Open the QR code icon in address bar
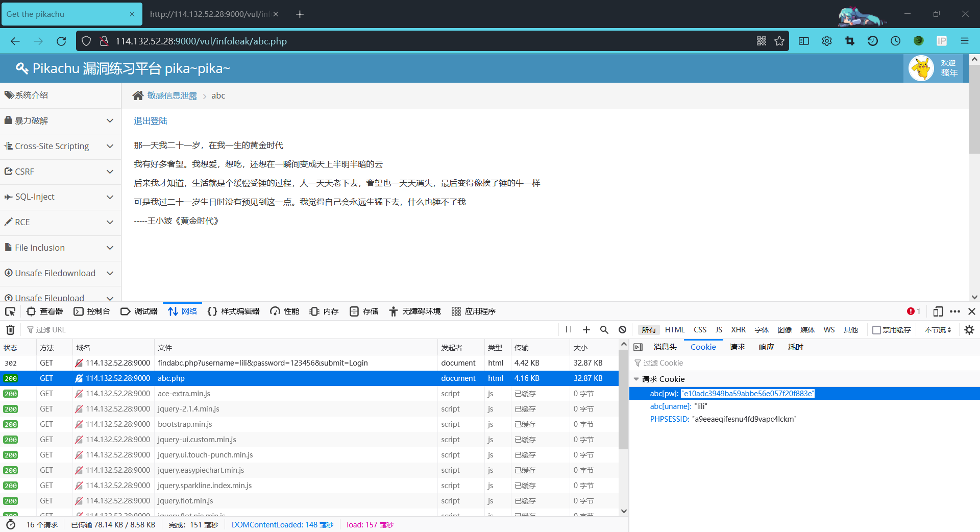The height and width of the screenshot is (532, 980). point(762,41)
